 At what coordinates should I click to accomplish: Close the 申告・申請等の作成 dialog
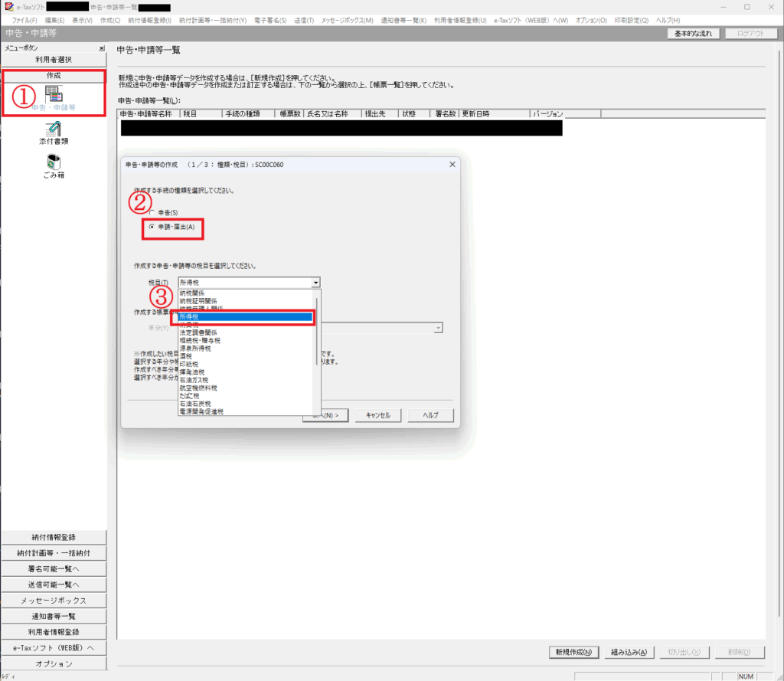point(452,164)
